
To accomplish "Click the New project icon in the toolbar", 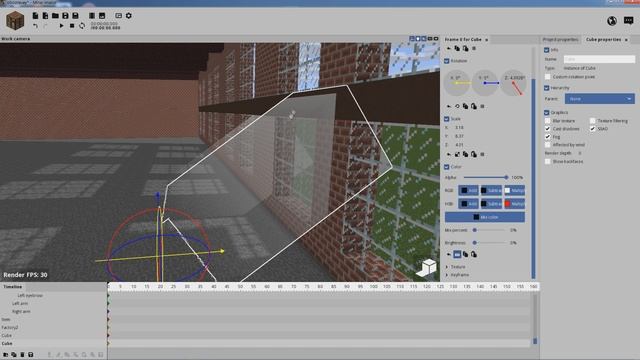I will point(36,16).
